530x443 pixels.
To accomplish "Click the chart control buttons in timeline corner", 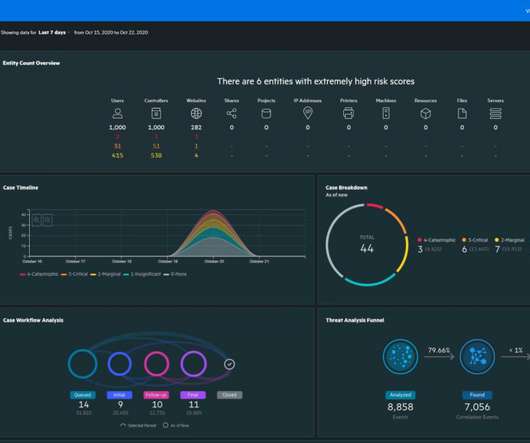I will 42,220.
